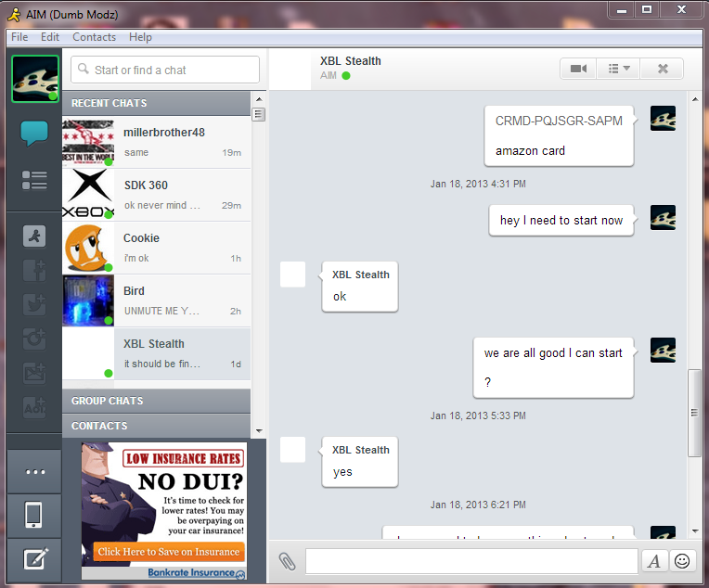Open the buddy list icon in sidebar
709x588 pixels.
coord(34,180)
